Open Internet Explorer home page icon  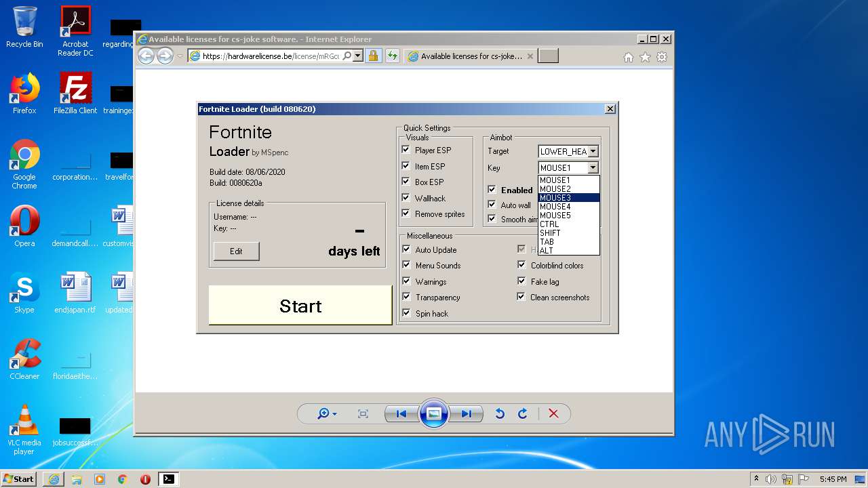pyautogui.click(x=629, y=57)
